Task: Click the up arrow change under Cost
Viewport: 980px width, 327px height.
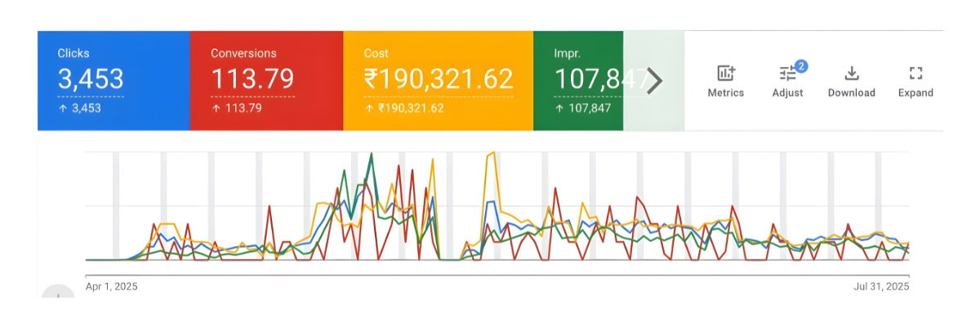Action: 404,108
